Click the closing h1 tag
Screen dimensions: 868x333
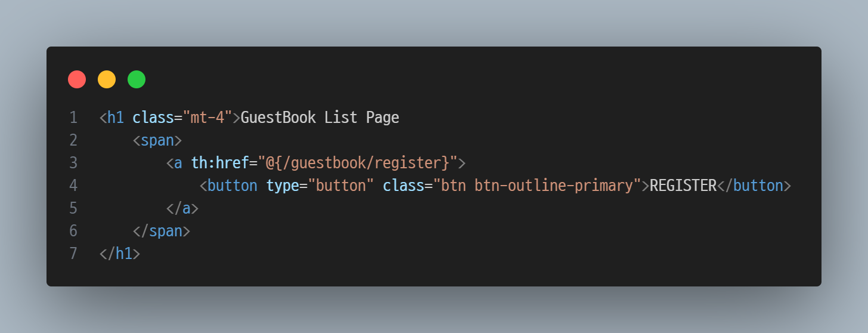120,254
